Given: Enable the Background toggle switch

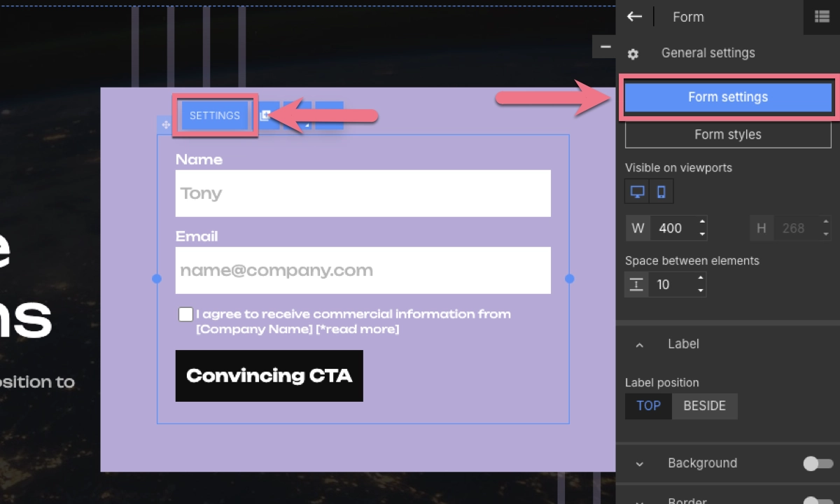Looking at the screenshot, I should 818,463.
